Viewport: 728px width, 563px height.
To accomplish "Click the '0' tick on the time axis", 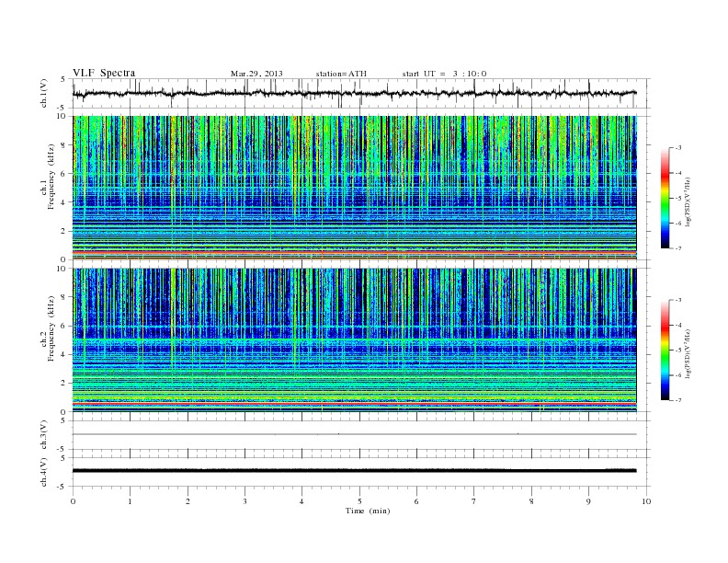I will [73, 501].
